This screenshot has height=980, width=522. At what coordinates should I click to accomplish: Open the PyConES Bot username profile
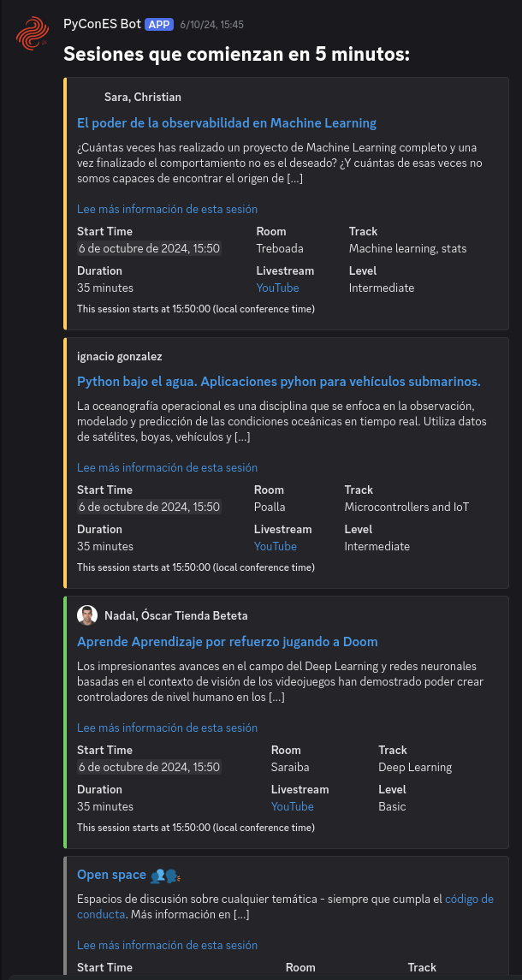click(x=102, y=25)
